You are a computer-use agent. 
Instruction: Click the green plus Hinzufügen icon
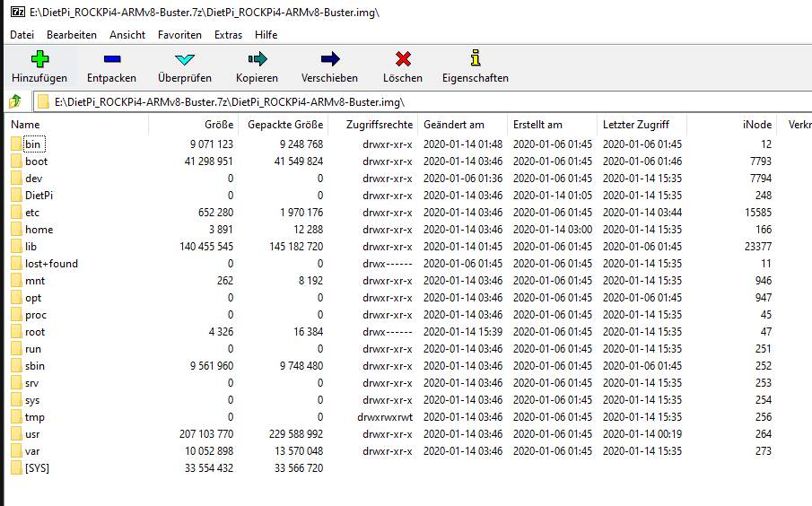(x=39, y=60)
